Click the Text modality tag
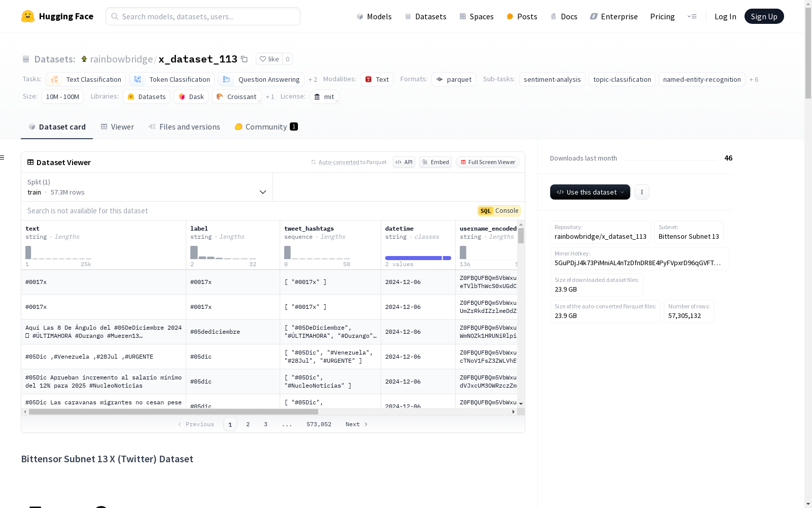The image size is (812, 508). click(x=377, y=80)
